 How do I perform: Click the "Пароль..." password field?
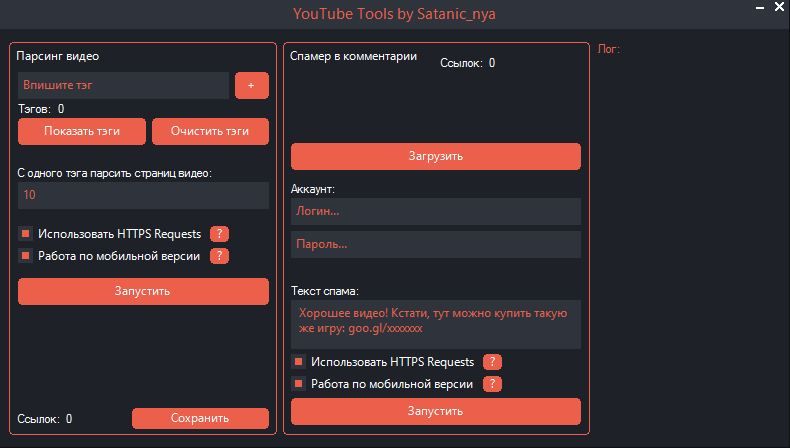(435, 244)
